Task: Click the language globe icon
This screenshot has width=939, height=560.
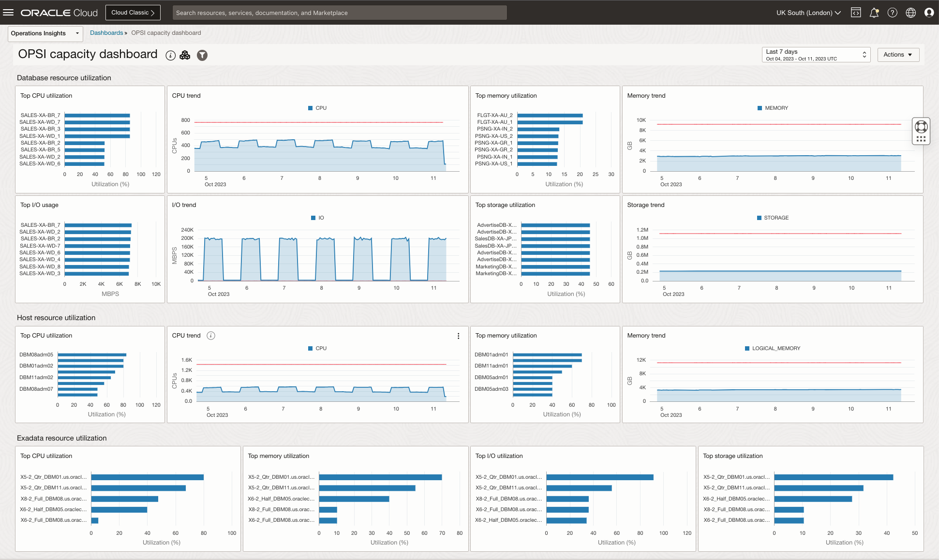Action: click(x=910, y=13)
